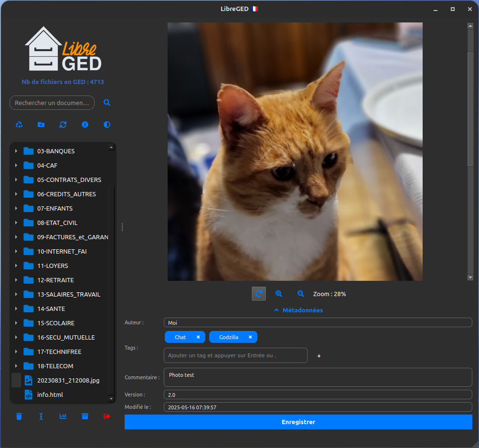Click the add new folder icon
Screen dimensions: 479x448
[x=41, y=125]
